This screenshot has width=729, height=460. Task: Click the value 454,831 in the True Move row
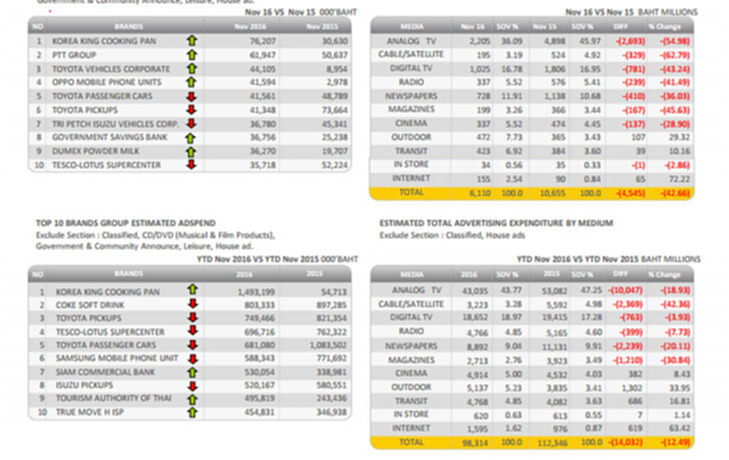pyautogui.click(x=259, y=413)
